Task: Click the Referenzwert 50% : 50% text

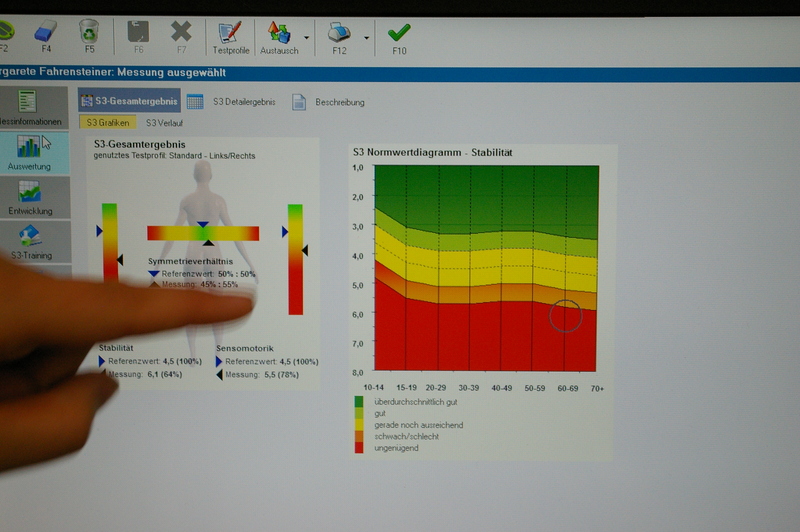Action: 208,274
